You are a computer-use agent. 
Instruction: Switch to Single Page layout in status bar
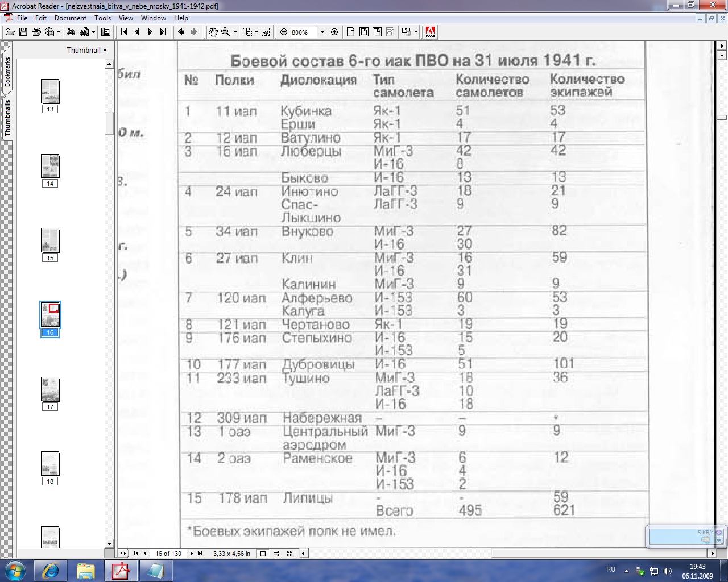[263, 553]
